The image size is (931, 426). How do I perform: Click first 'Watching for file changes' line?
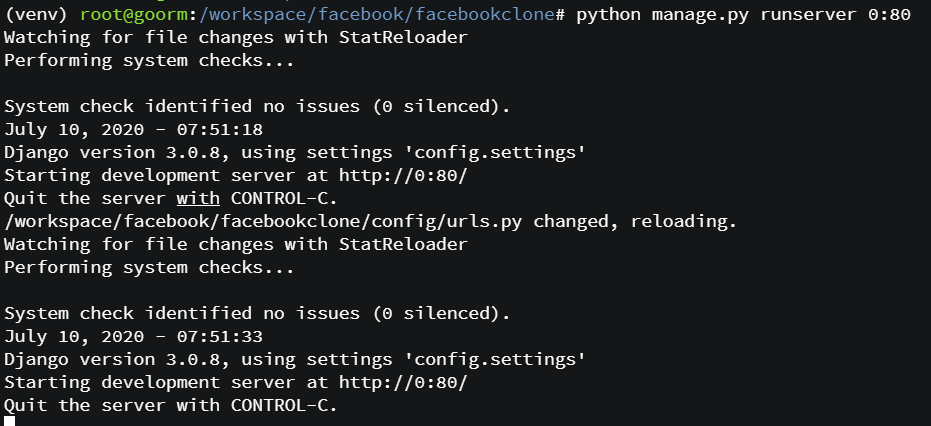click(x=236, y=37)
